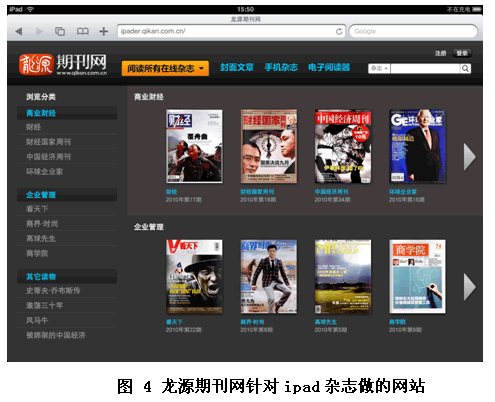This screenshot has width=495, height=402.
Task: Click the 浏览分类 sidebar heading
Action: 41,97
